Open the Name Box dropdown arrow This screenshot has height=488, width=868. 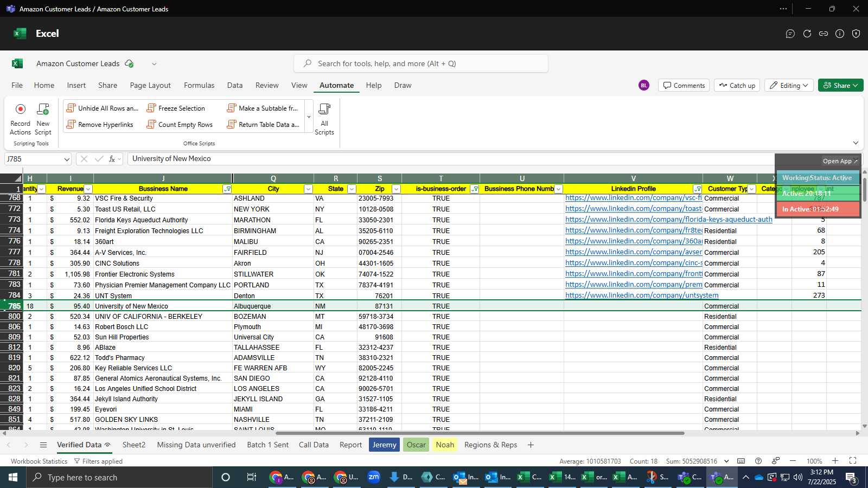[x=67, y=159]
